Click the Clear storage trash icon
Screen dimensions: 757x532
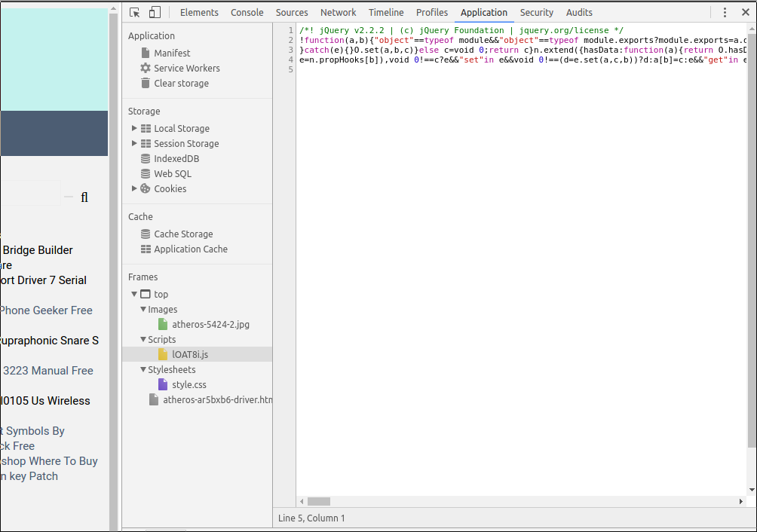[146, 83]
